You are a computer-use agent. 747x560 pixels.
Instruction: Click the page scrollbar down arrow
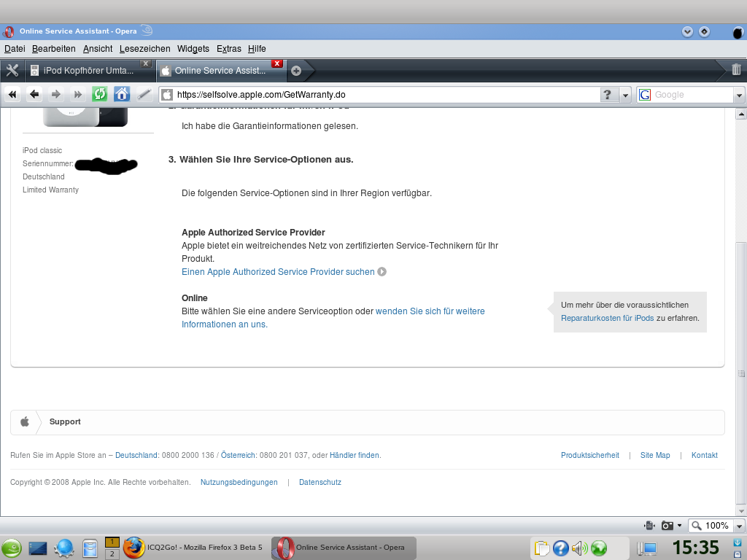[741, 511]
